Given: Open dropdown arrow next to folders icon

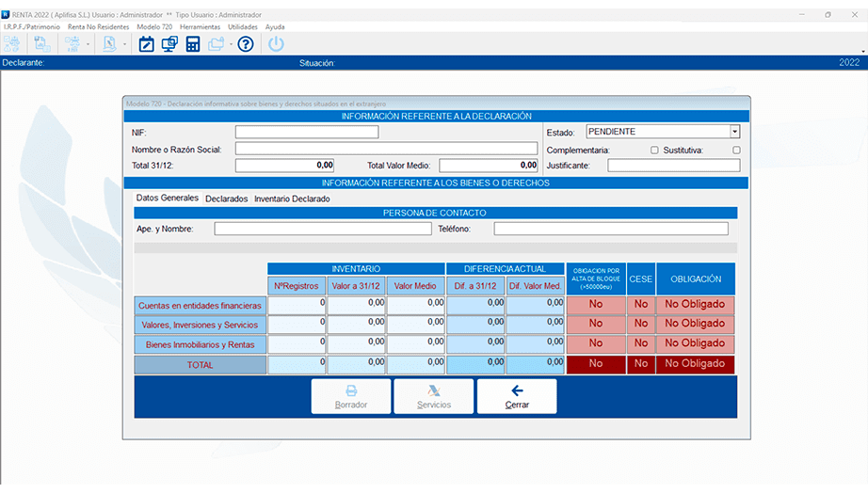Looking at the screenshot, I should pyautogui.click(x=231, y=44).
